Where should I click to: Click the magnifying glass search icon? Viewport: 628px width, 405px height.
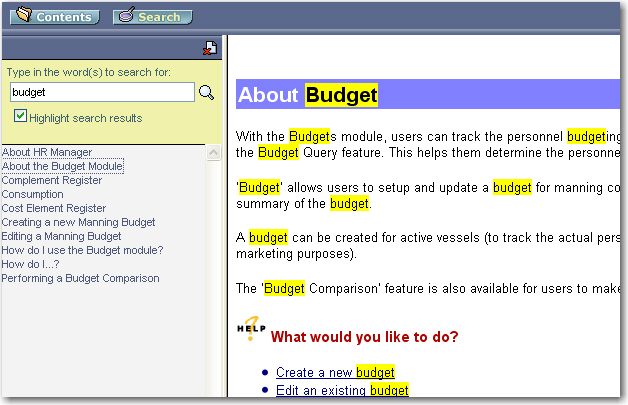pyautogui.click(x=207, y=93)
